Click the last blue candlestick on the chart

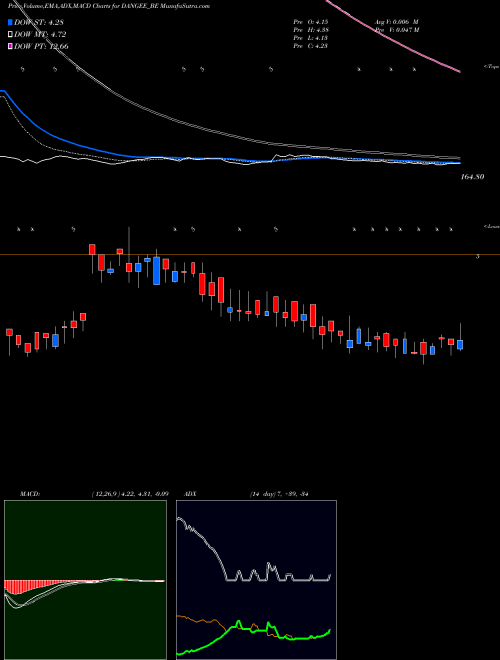click(x=460, y=345)
